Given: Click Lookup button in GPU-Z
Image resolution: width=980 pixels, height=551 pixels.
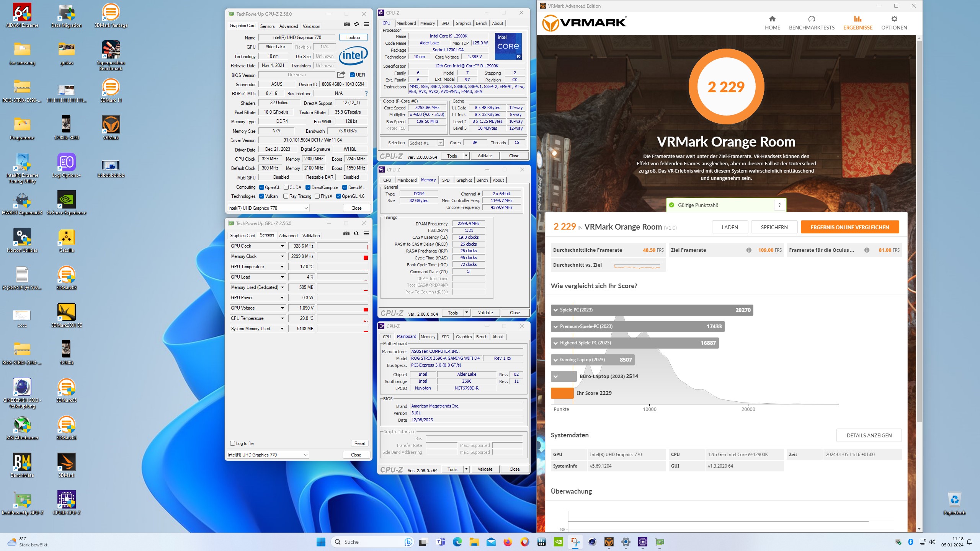Looking at the screenshot, I should pos(353,37).
